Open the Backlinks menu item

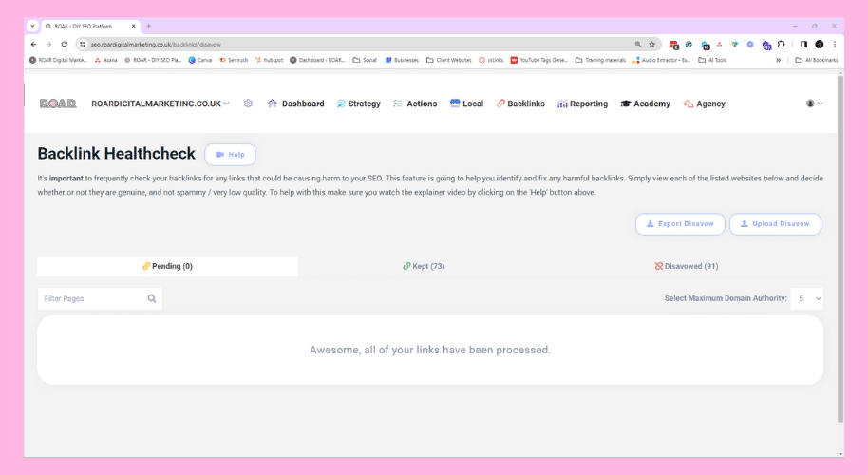(520, 104)
